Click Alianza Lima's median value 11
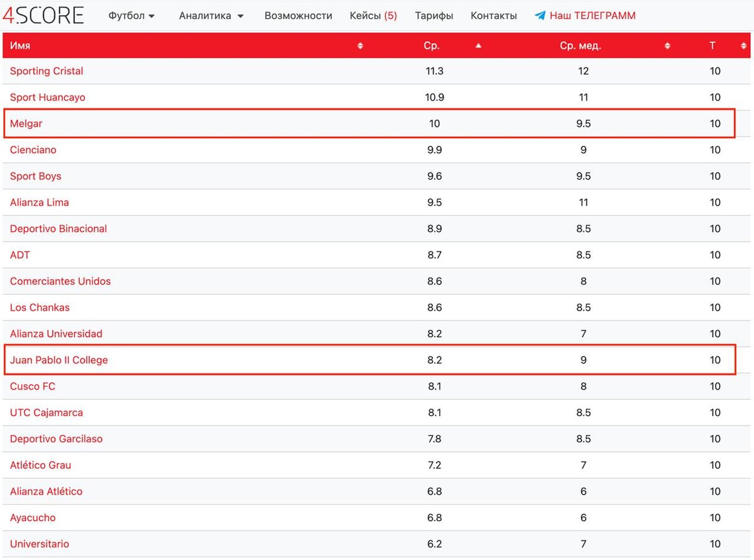Image resolution: width=754 pixels, height=560 pixels. [584, 202]
